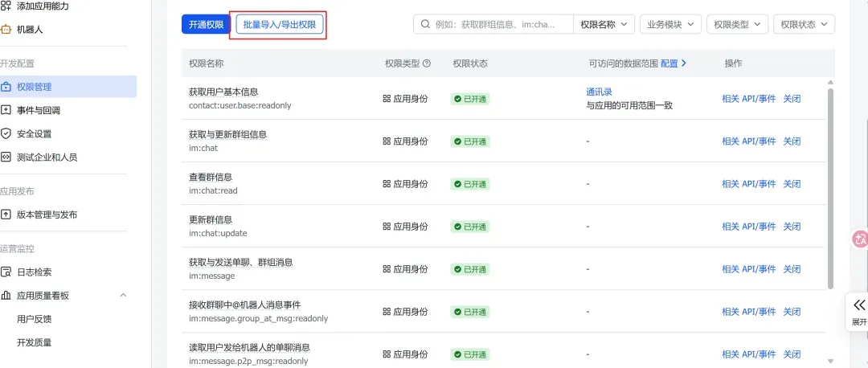Open the 业务模块 filter dropdown

(x=670, y=24)
